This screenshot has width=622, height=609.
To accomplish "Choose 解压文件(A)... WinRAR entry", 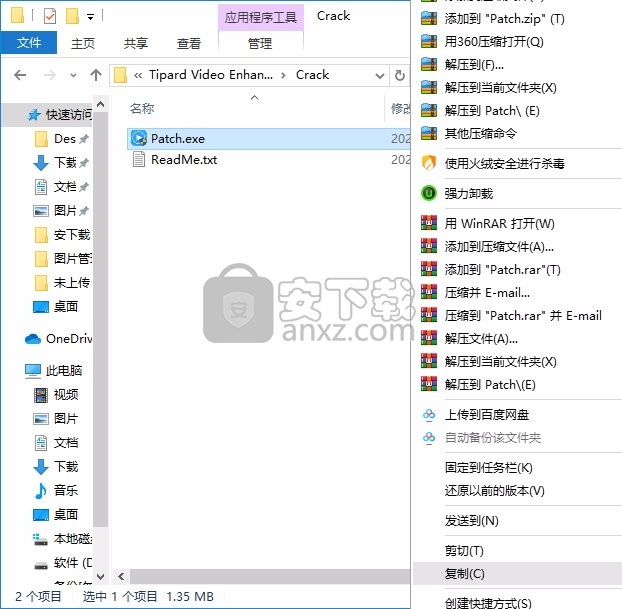I will point(517,338).
